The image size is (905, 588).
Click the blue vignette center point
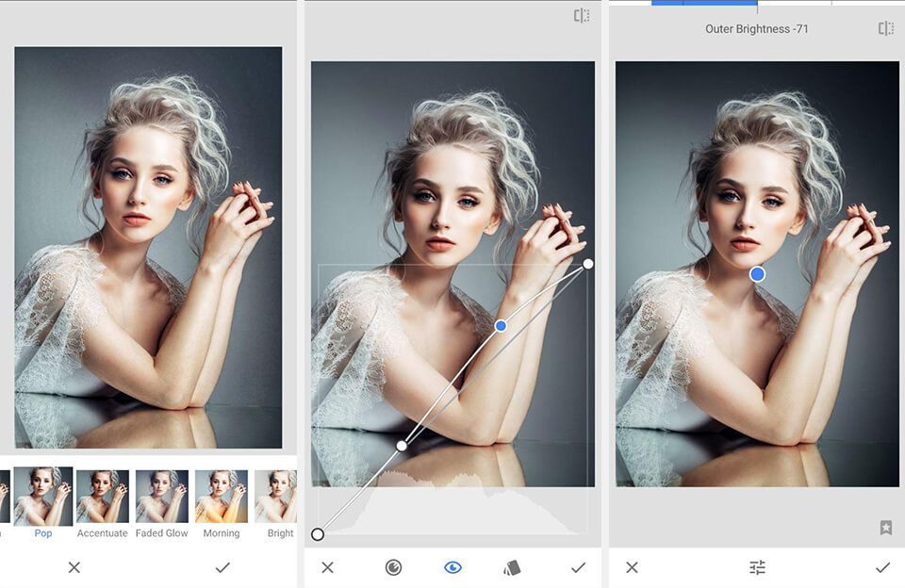point(757,274)
